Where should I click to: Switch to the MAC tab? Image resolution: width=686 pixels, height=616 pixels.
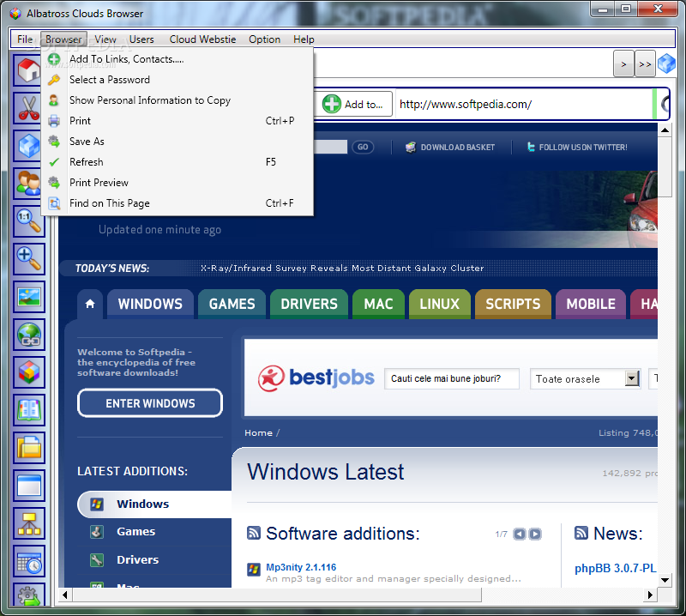tap(378, 304)
